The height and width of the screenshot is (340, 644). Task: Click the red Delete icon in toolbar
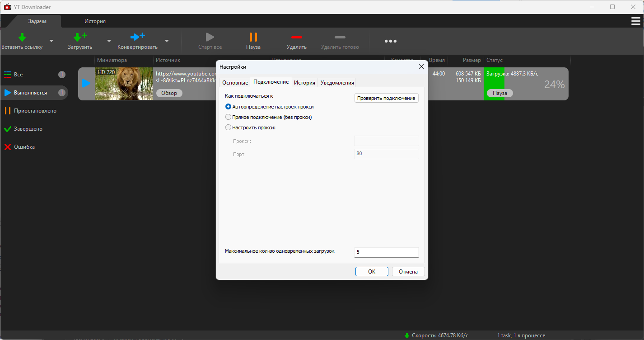tap(296, 37)
